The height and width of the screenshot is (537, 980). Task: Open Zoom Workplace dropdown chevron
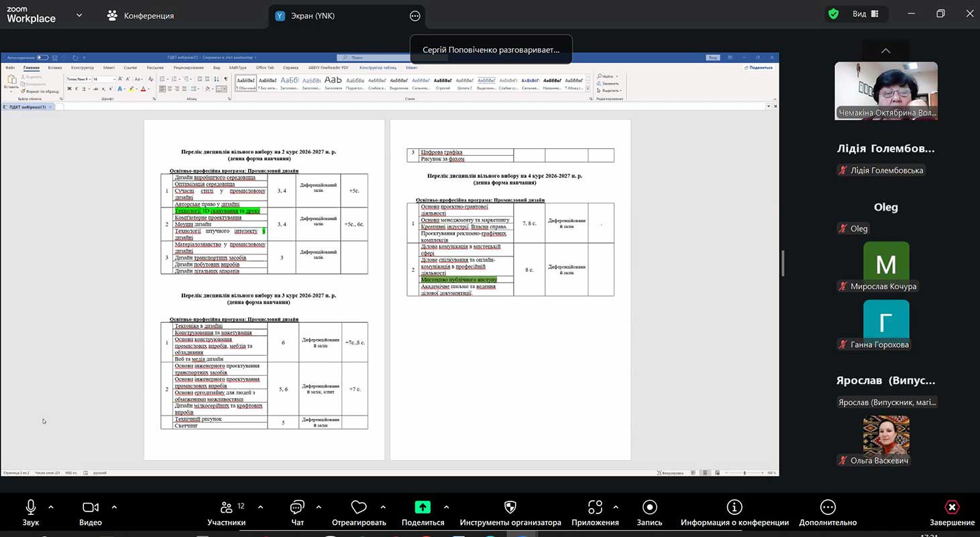[79, 15]
